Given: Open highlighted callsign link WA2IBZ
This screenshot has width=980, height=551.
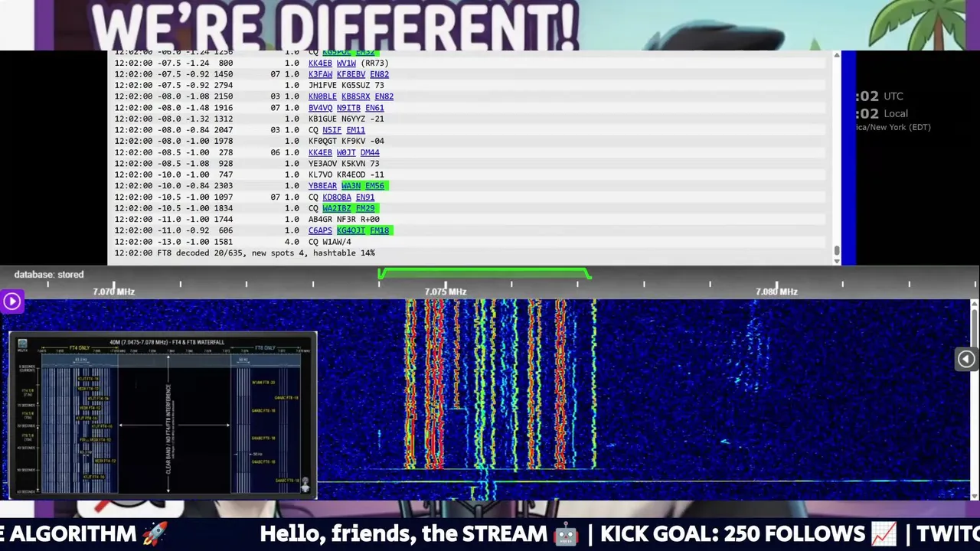Looking at the screenshot, I should point(336,208).
